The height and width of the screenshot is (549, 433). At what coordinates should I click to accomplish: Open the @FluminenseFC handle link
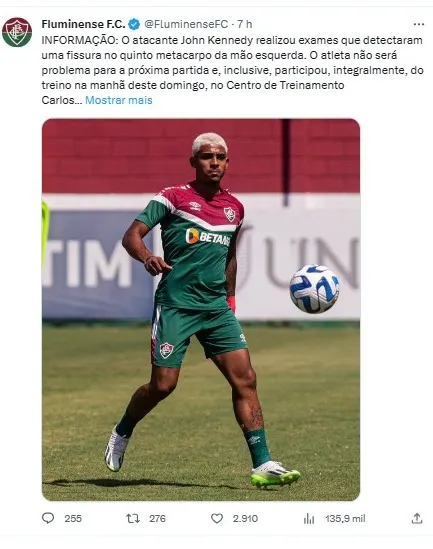click(186, 24)
